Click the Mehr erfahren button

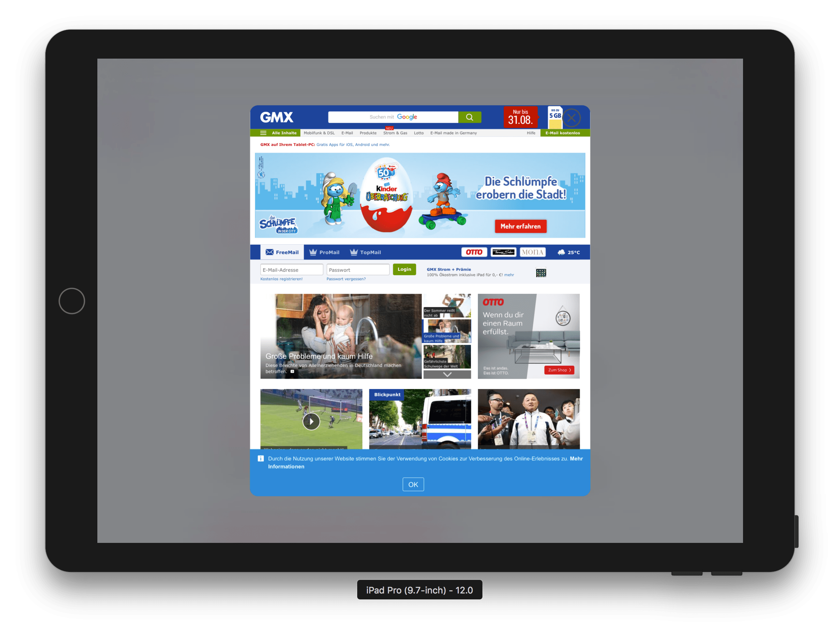coord(520,226)
